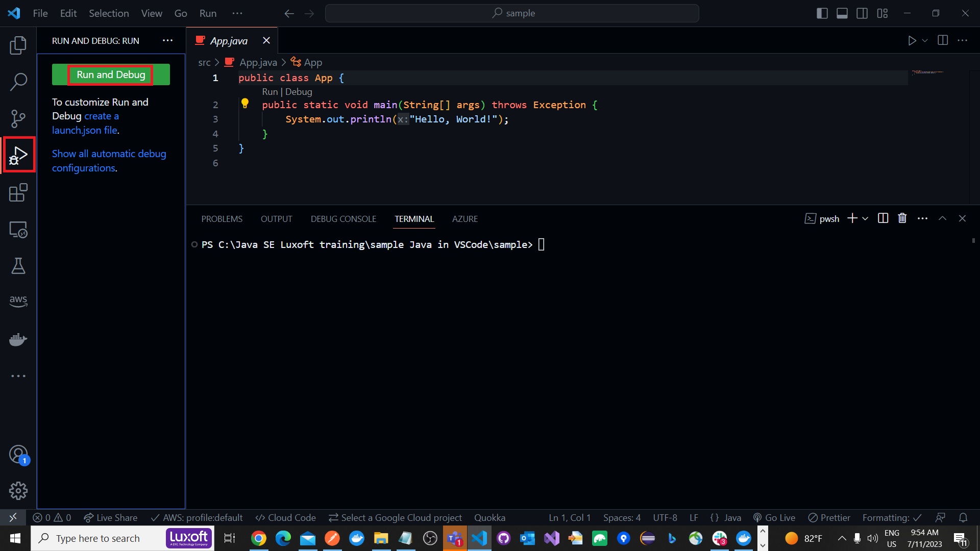Click the Run Java play icon
Image resolution: width=980 pixels, height=551 pixels.
912,40
